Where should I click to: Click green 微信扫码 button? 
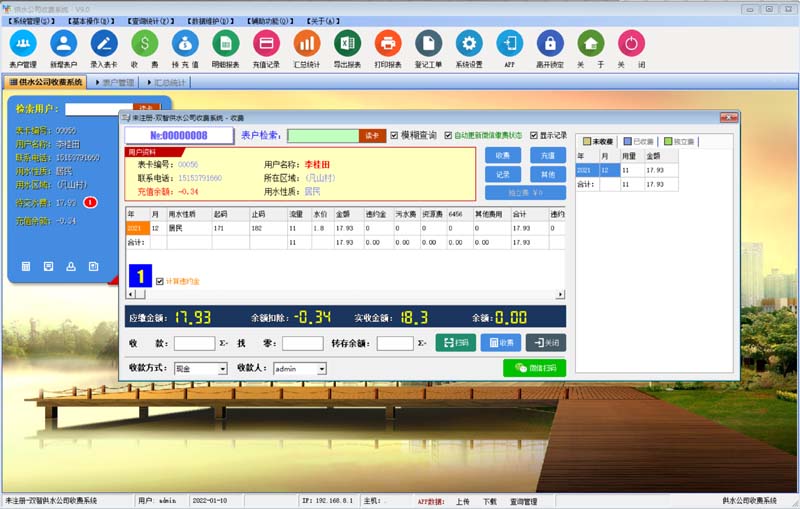click(534, 368)
